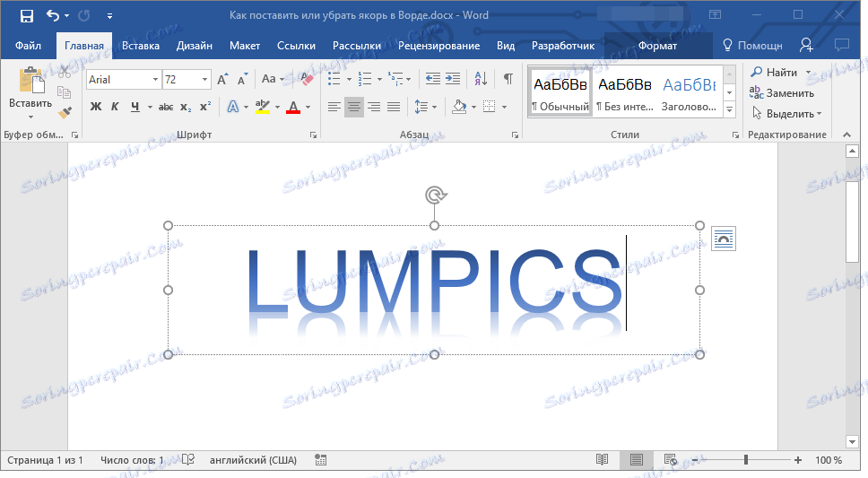
Task: Open the Формат contextual tab
Action: click(657, 46)
